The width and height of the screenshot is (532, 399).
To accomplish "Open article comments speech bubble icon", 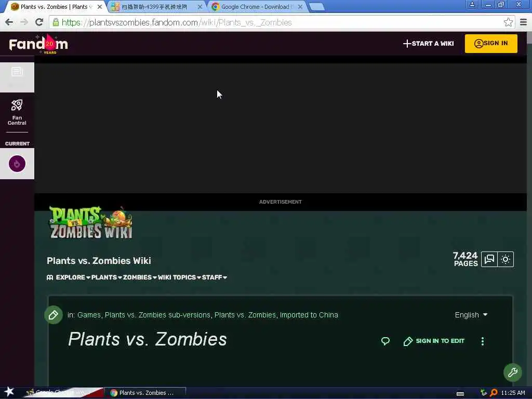I will click(385, 341).
